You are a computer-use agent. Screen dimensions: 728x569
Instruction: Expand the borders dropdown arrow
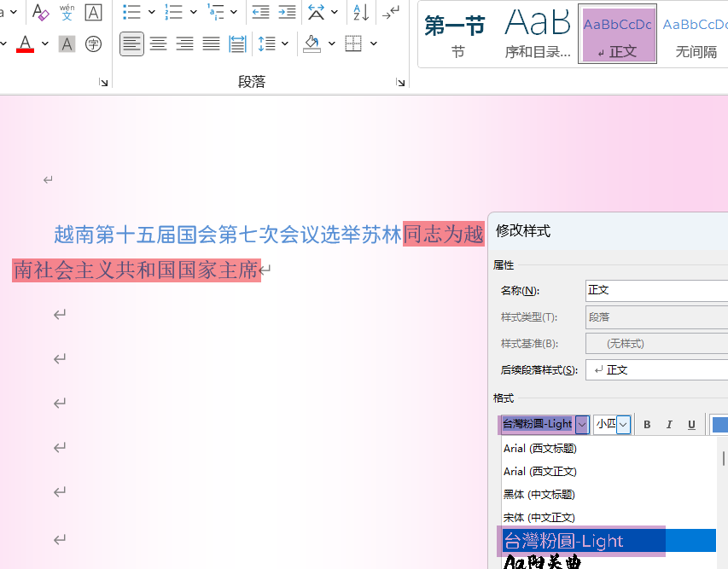pyautogui.click(x=373, y=44)
